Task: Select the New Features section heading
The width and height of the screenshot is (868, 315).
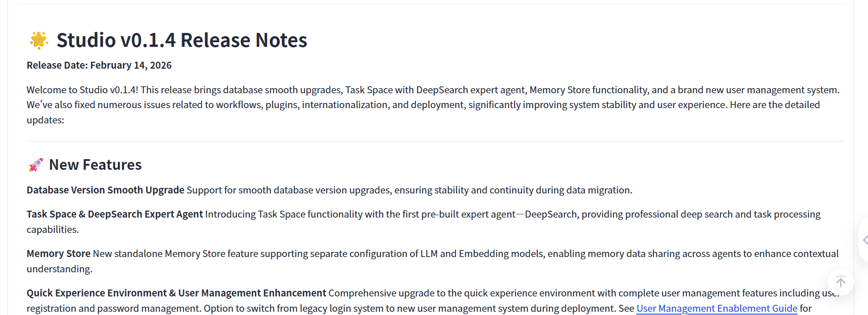Action: click(x=95, y=165)
